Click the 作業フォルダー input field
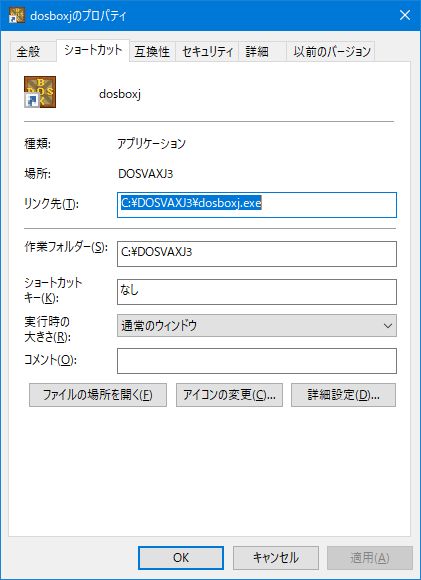 click(257, 254)
